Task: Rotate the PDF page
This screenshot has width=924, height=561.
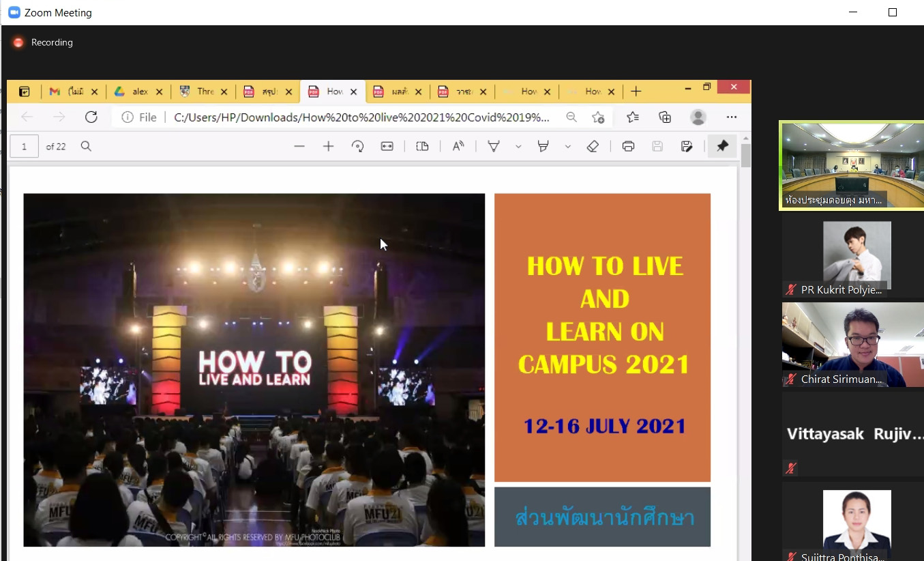Action: 358,145
